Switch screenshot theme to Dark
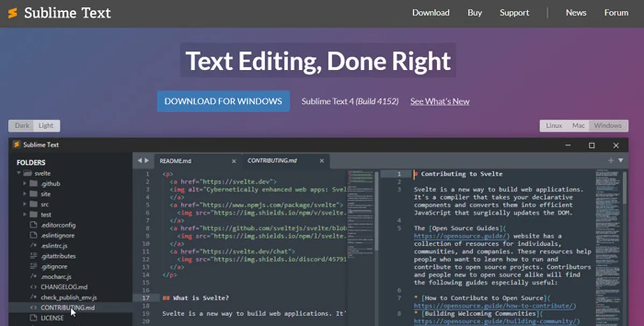Image resolution: width=644 pixels, height=326 pixels. pyautogui.click(x=22, y=126)
